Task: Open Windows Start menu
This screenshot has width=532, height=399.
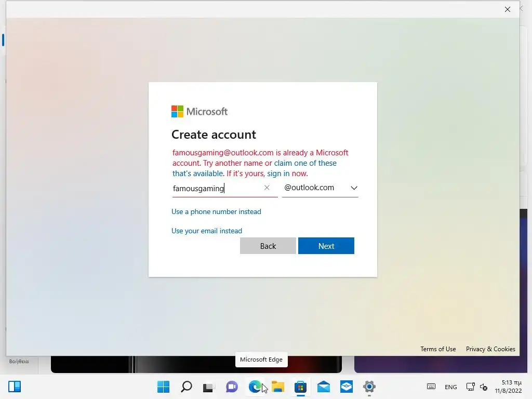Action: pos(163,387)
